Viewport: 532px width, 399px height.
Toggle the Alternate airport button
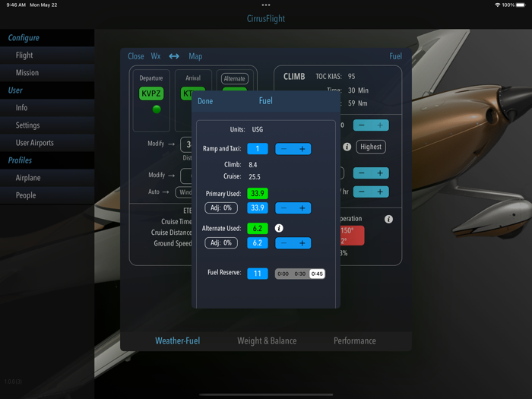234,79
